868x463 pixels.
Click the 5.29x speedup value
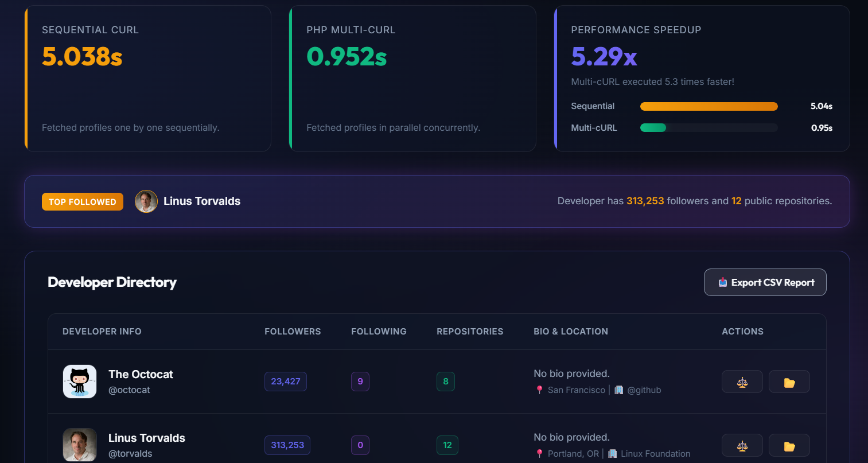(x=604, y=56)
